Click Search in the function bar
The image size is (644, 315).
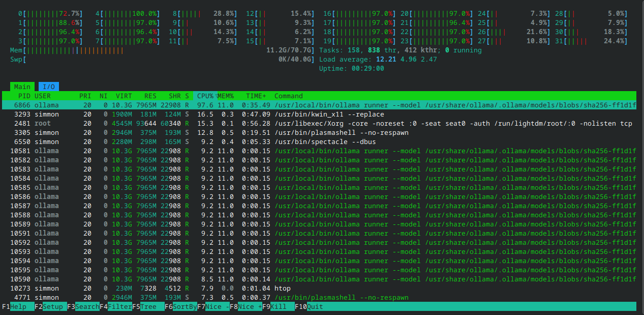(83, 307)
